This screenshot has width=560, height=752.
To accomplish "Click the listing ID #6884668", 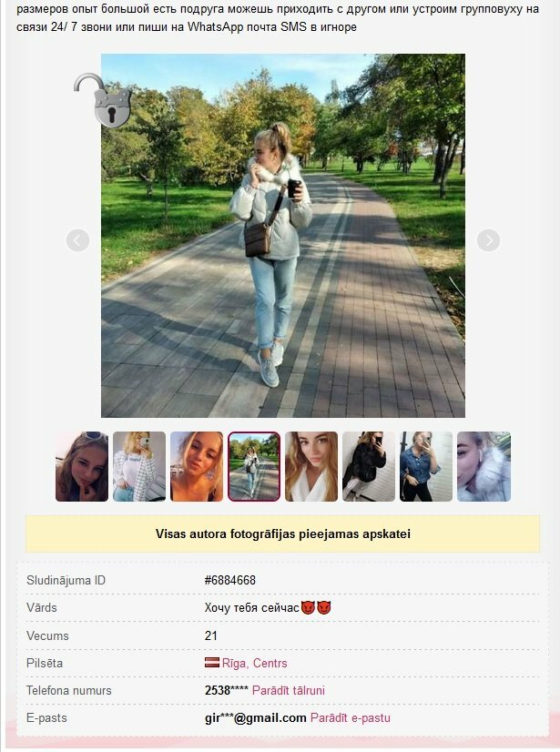I will (229, 580).
